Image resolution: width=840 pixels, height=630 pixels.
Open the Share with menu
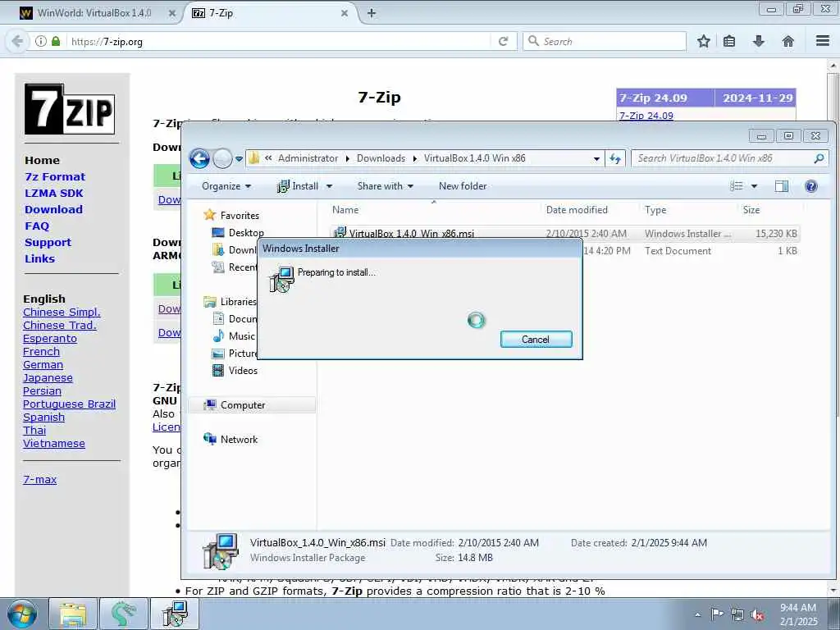tap(386, 186)
